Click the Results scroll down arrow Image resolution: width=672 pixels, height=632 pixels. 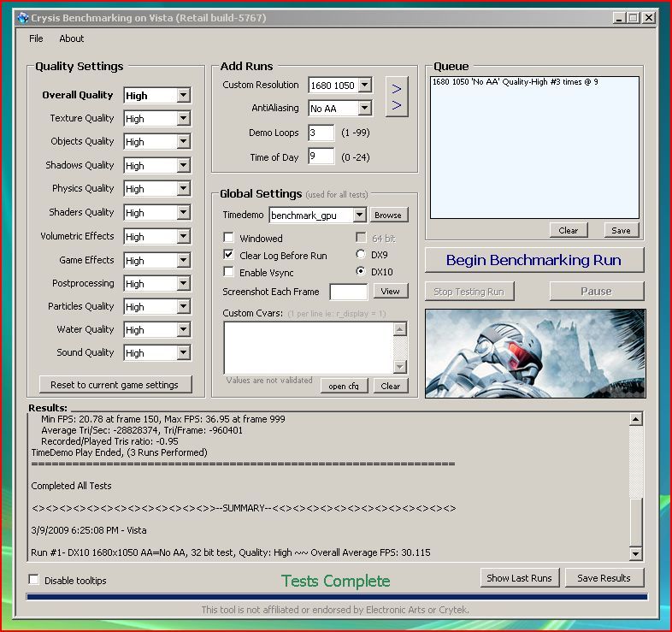[635, 553]
